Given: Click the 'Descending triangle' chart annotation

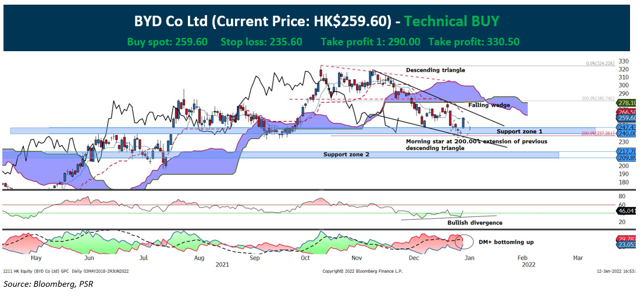Looking at the screenshot, I should point(435,70).
